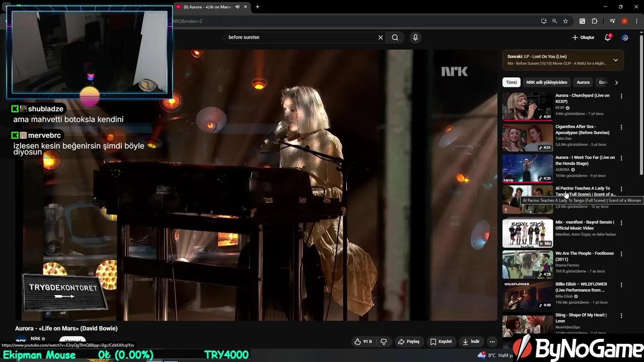The width and height of the screenshot is (644, 362).
Task: Click the 'İndir' download button
Action: tap(471, 341)
